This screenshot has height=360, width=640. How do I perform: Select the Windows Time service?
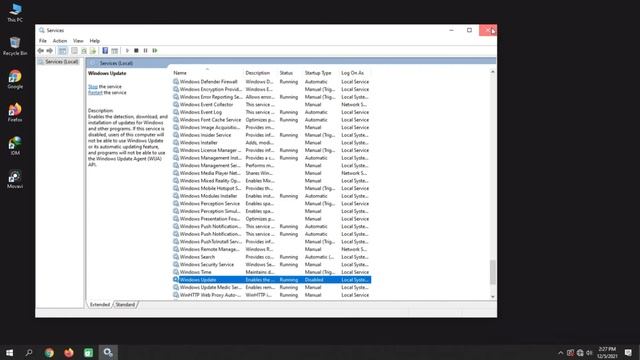click(x=271, y=272)
